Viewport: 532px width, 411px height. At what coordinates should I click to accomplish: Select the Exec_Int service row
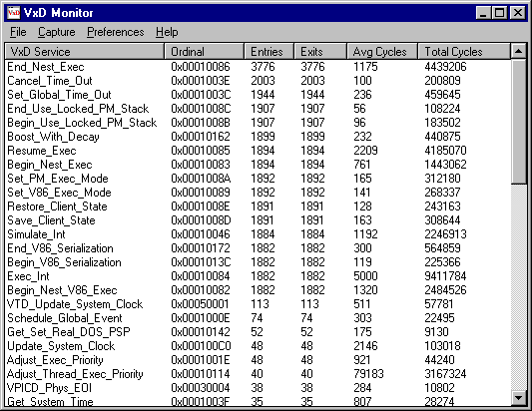[x=258, y=276]
